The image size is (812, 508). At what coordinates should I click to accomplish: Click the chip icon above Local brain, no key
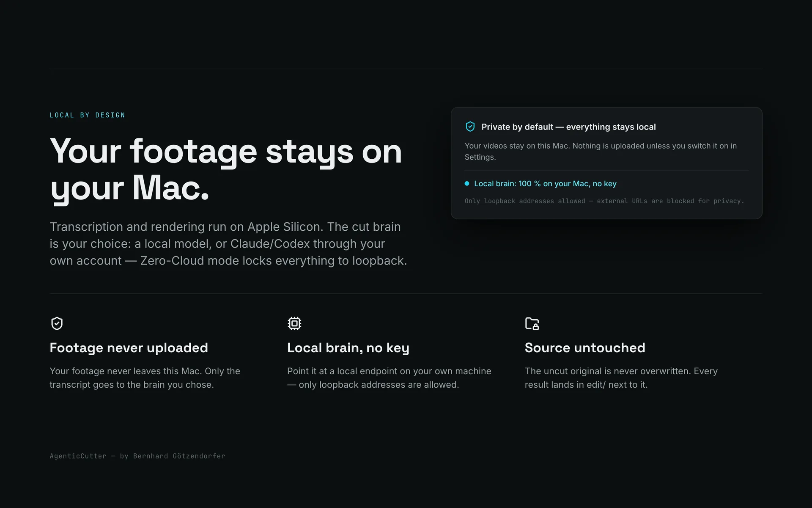[294, 323]
